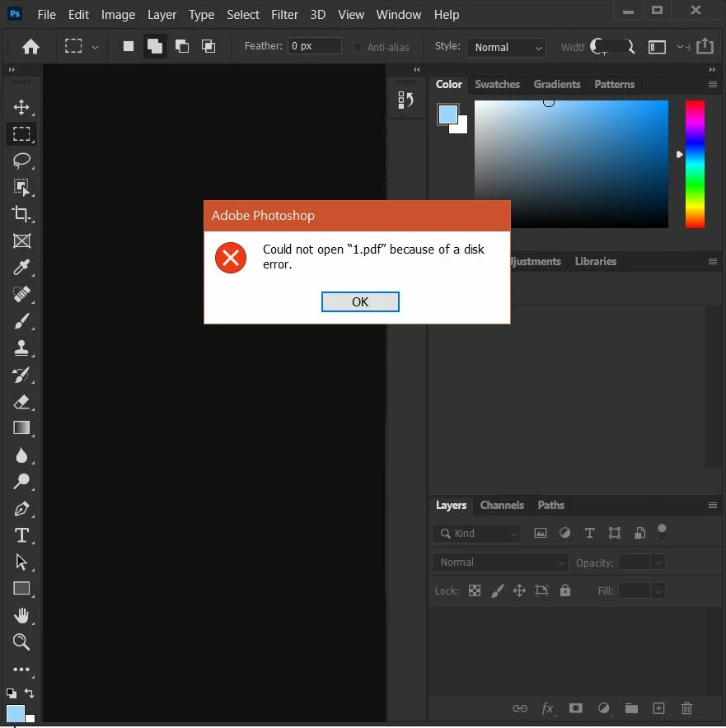
Task: Select the Spot Healing Brush tool
Action: coord(21,294)
